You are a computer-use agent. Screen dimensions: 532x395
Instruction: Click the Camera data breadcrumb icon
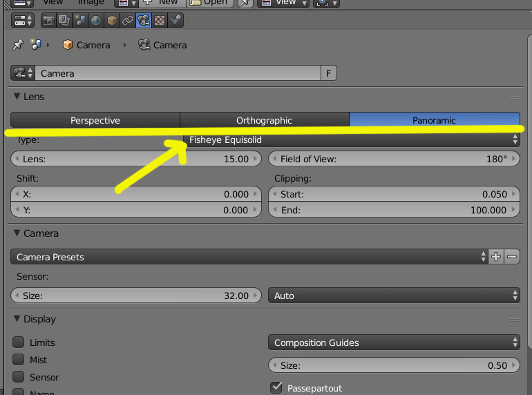(x=144, y=45)
